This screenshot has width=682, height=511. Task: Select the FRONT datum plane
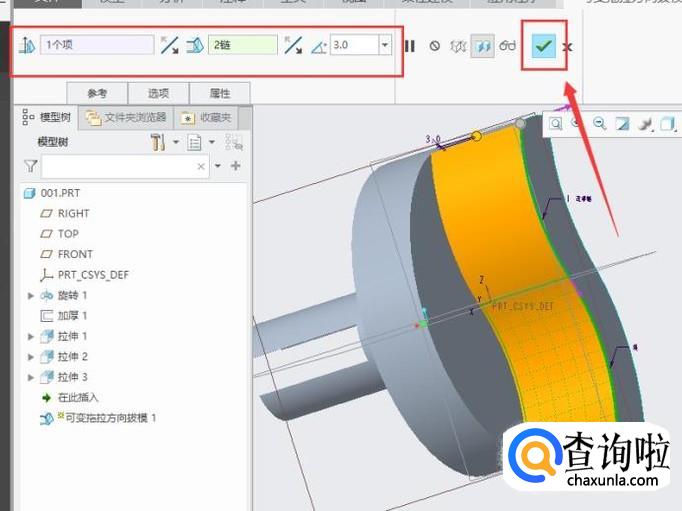(x=67, y=254)
